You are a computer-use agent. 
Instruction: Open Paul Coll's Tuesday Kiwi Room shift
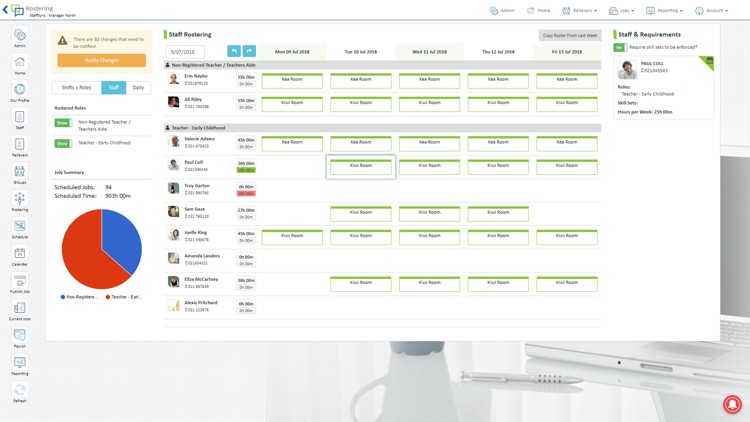coord(361,167)
